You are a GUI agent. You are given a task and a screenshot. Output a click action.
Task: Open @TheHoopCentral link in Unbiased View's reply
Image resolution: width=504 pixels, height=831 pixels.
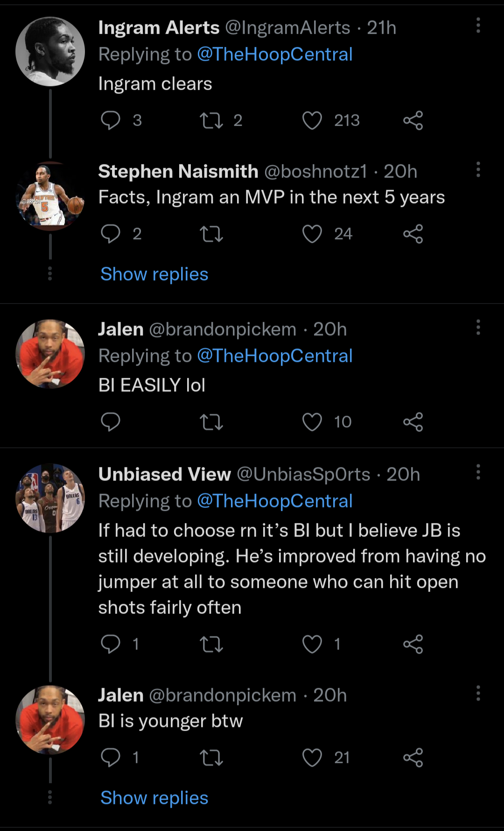pos(274,501)
